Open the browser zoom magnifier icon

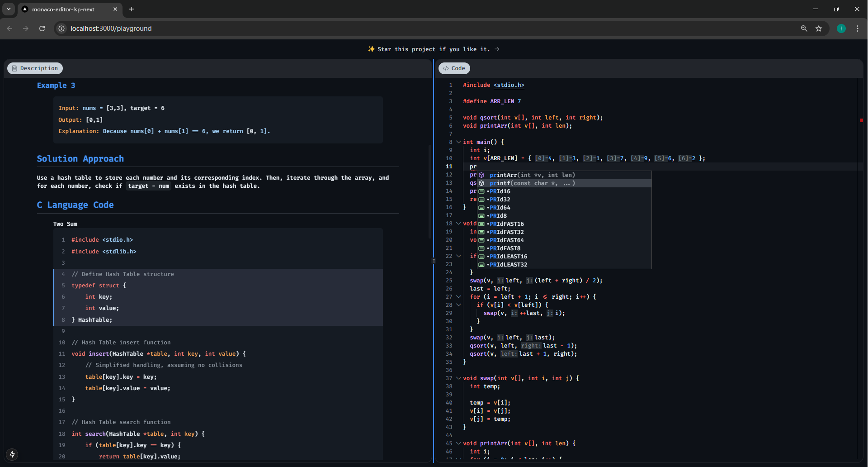tap(804, 29)
